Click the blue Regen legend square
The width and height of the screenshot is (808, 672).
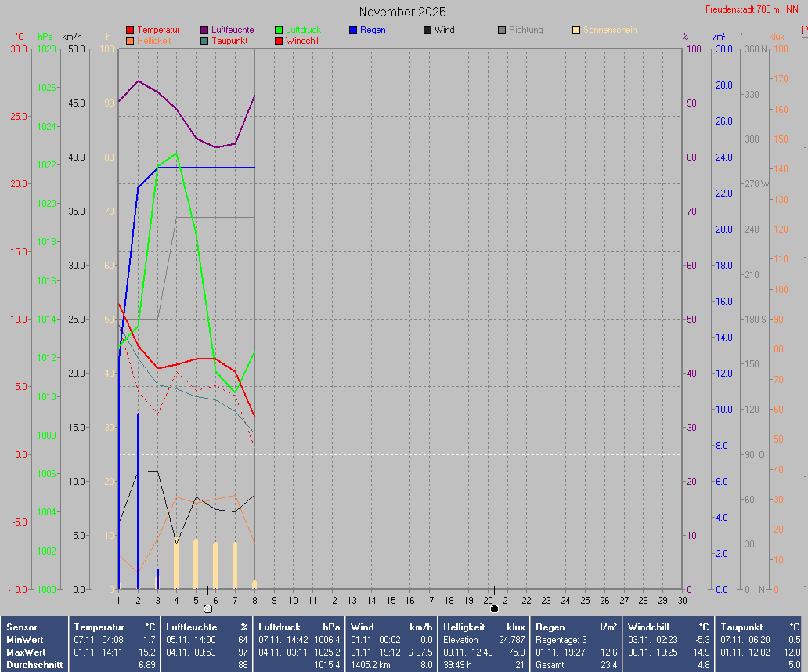(353, 30)
